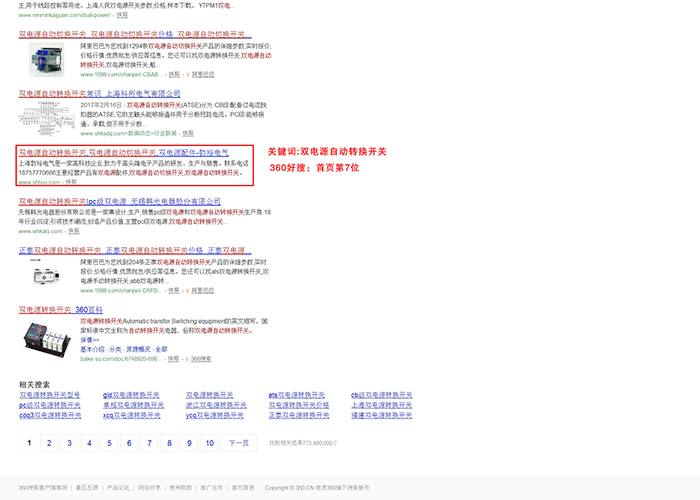Search related term cdq3双电源转换开关
The width and height of the screenshot is (700, 500).
[50, 416]
